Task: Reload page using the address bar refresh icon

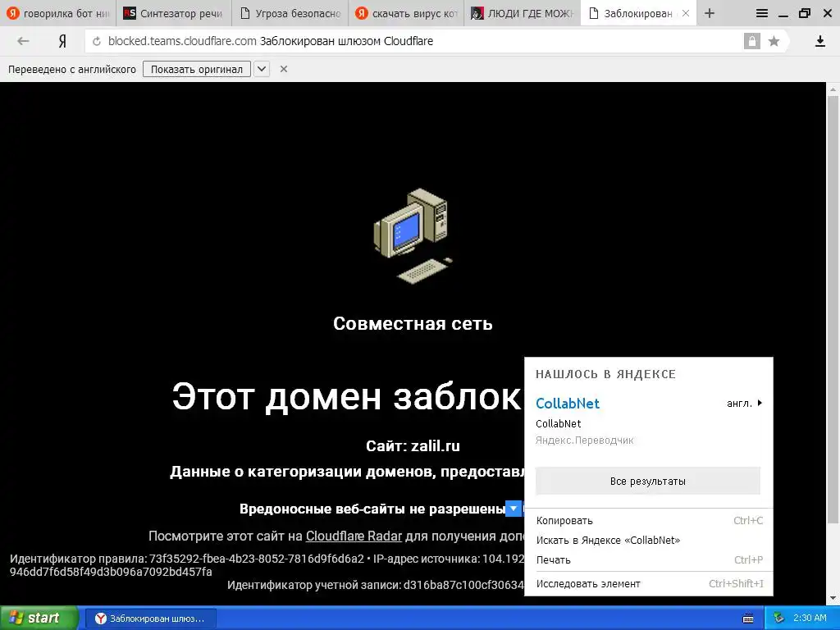Action: tap(97, 41)
